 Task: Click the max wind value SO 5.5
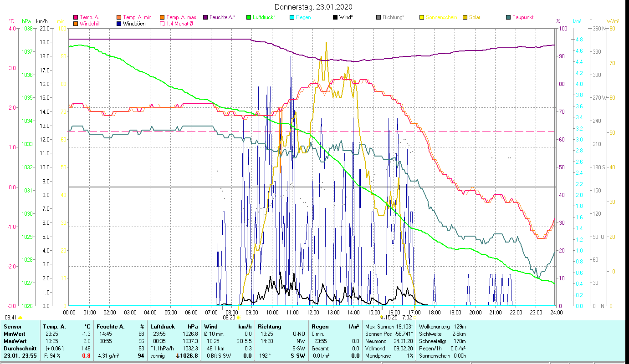[243, 341]
